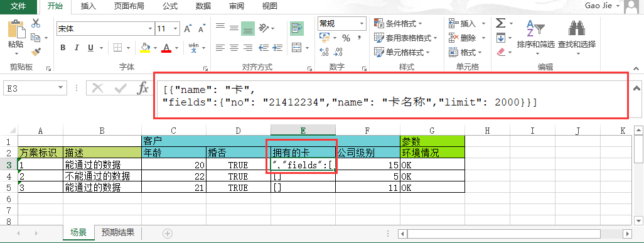This screenshot has height=243, width=644.
Task: Open the 插入 ribbon tab
Action: (x=89, y=6)
